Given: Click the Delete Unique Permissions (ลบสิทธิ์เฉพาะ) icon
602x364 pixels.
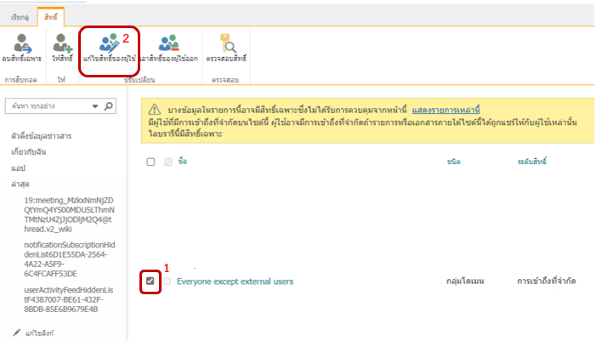Looking at the screenshot, I should (21, 43).
